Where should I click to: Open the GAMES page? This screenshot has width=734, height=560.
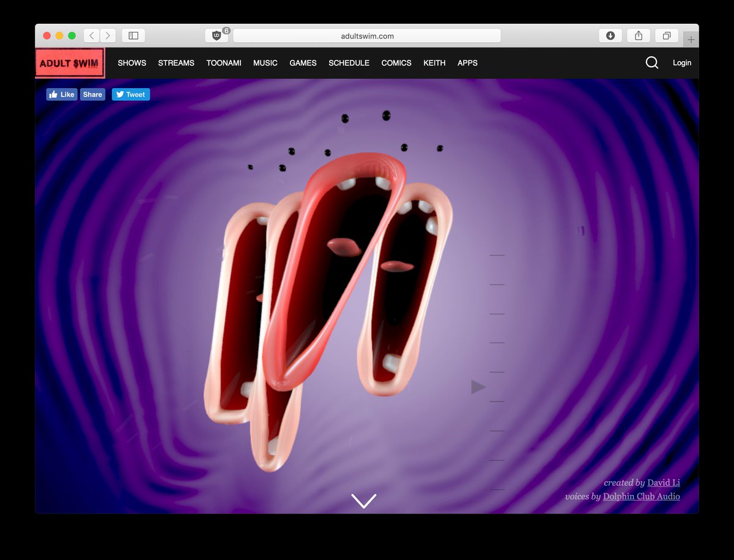(x=303, y=63)
